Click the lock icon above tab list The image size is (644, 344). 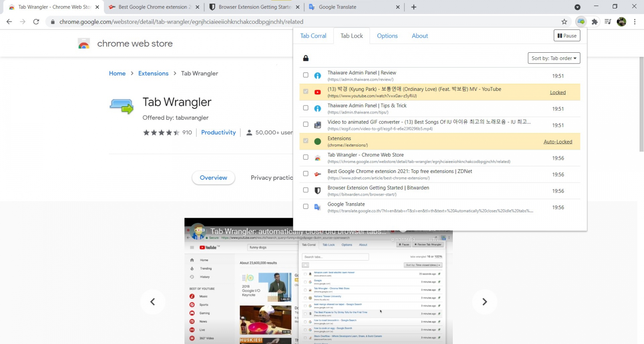306,58
